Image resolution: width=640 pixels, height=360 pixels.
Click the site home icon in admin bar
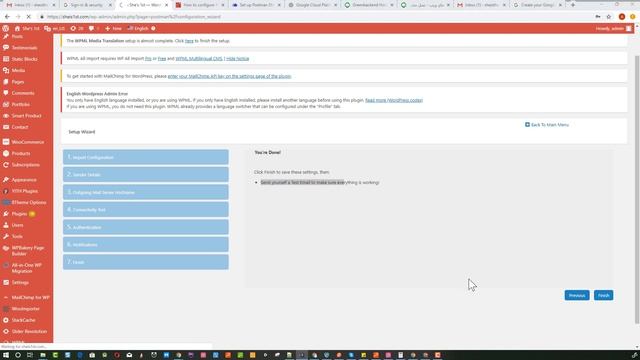pyautogui.click(x=17, y=29)
